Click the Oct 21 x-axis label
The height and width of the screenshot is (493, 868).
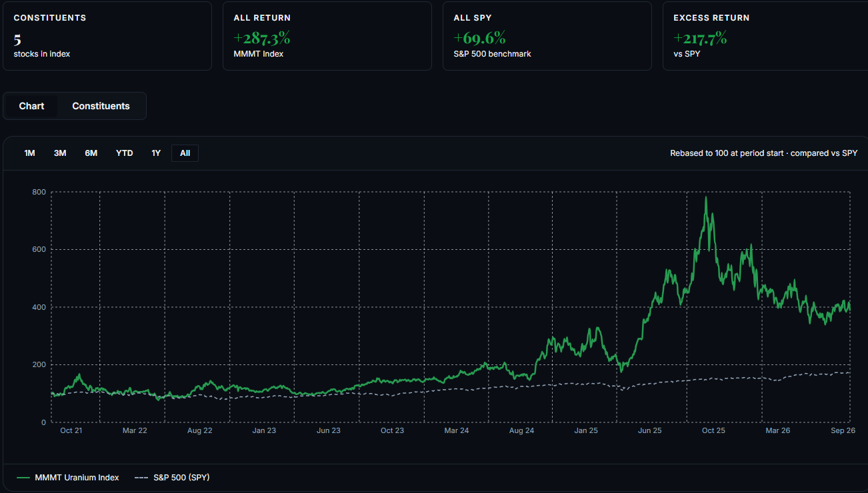(x=71, y=431)
